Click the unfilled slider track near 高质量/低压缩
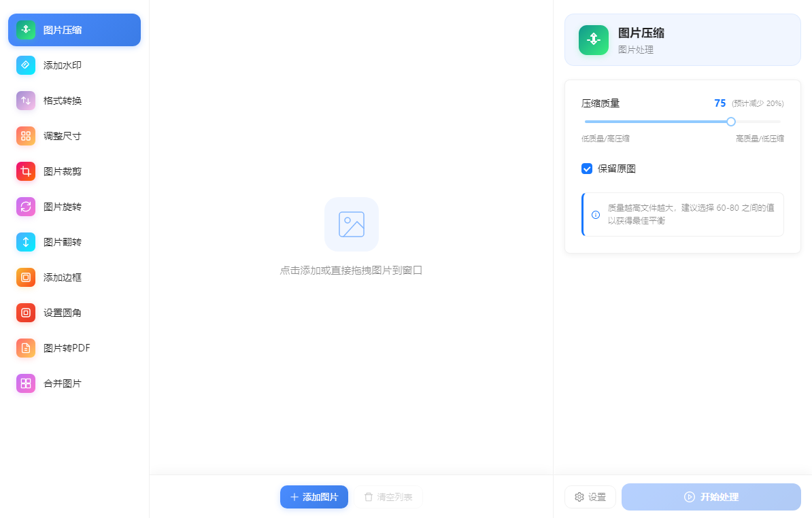This screenshot has height=518, width=812. click(758, 122)
